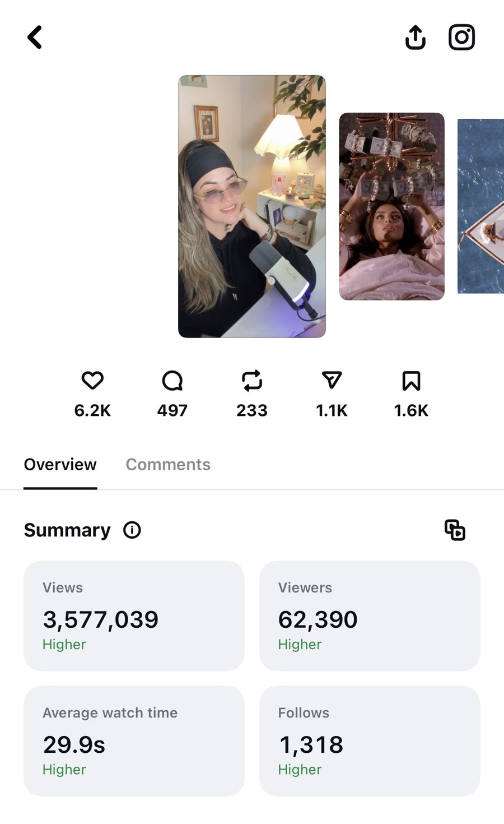This screenshot has height=824, width=504.
Task: Tap the 6.2K likes count
Action: [92, 410]
